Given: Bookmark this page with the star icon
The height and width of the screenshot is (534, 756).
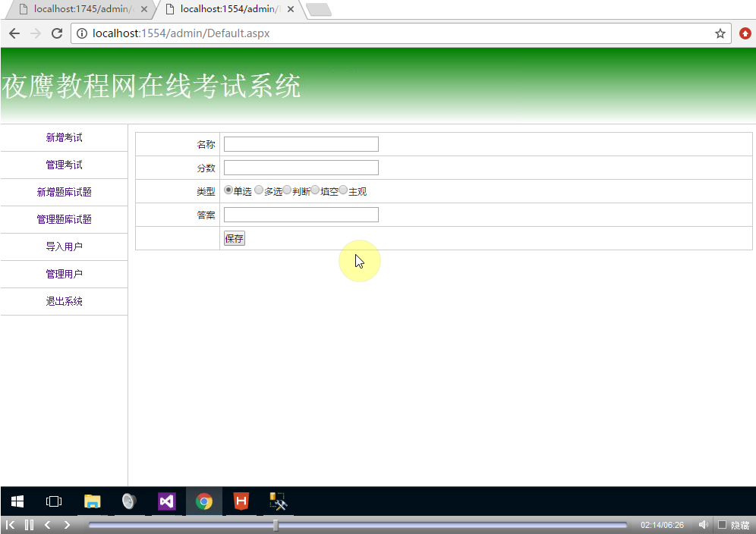Looking at the screenshot, I should pos(720,33).
